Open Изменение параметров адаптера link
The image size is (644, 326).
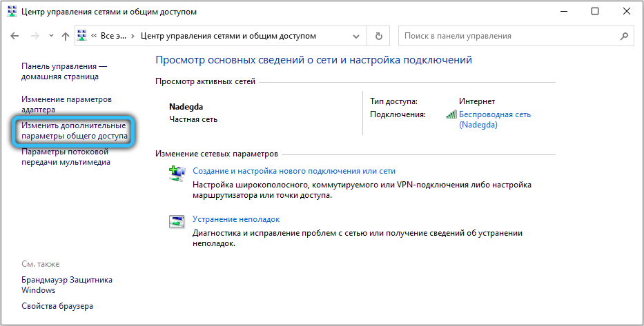tap(66, 104)
